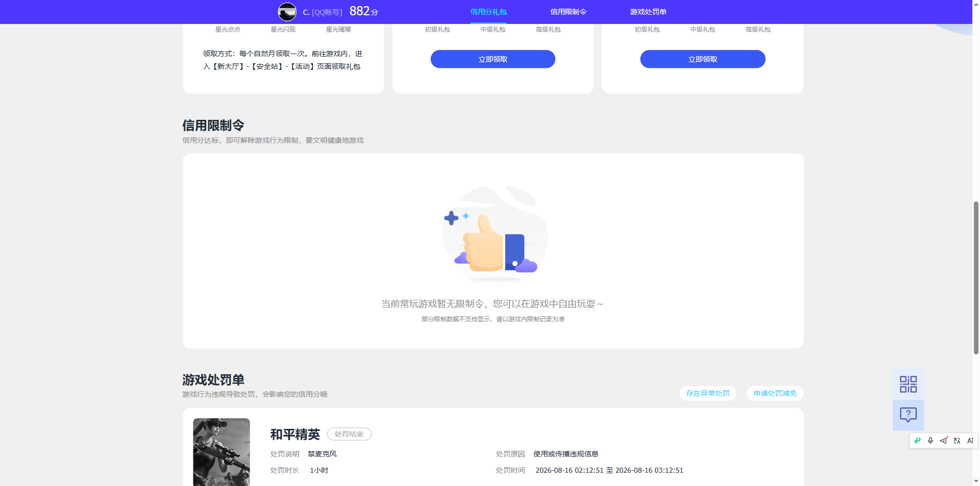The height and width of the screenshot is (486, 980).
Task: Click the 处罚结束 status badge
Action: click(349, 434)
